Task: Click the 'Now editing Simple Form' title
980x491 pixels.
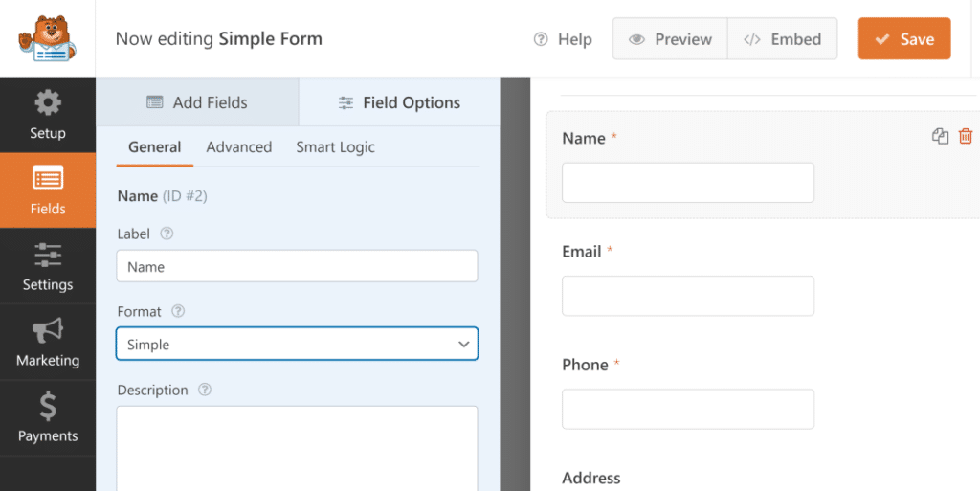Action: point(219,38)
